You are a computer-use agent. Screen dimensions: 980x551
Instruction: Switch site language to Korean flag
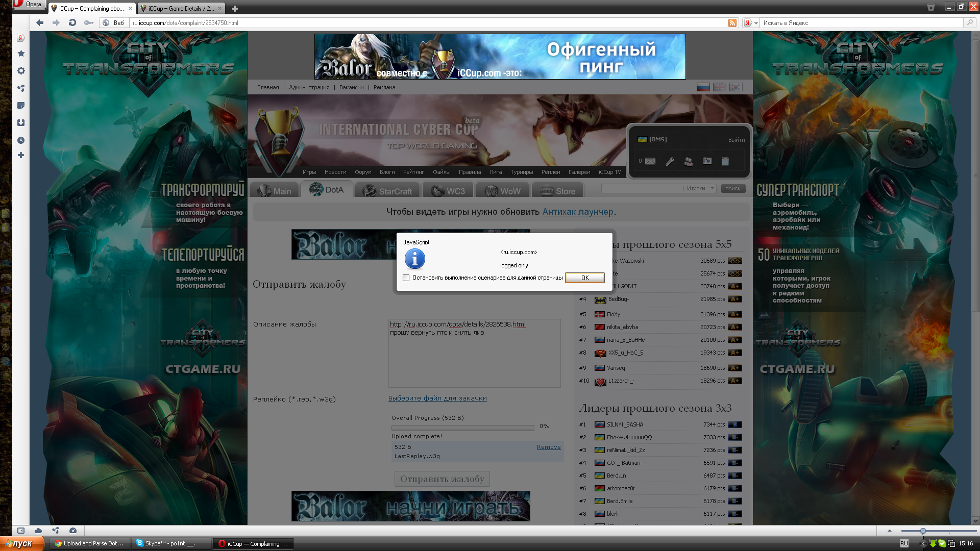coord(736,87)
